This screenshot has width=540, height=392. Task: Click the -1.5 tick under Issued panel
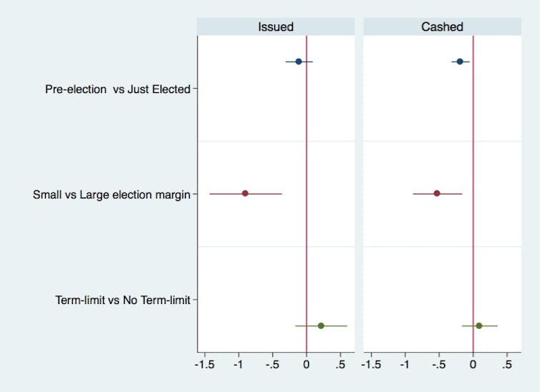coord(205,364)
